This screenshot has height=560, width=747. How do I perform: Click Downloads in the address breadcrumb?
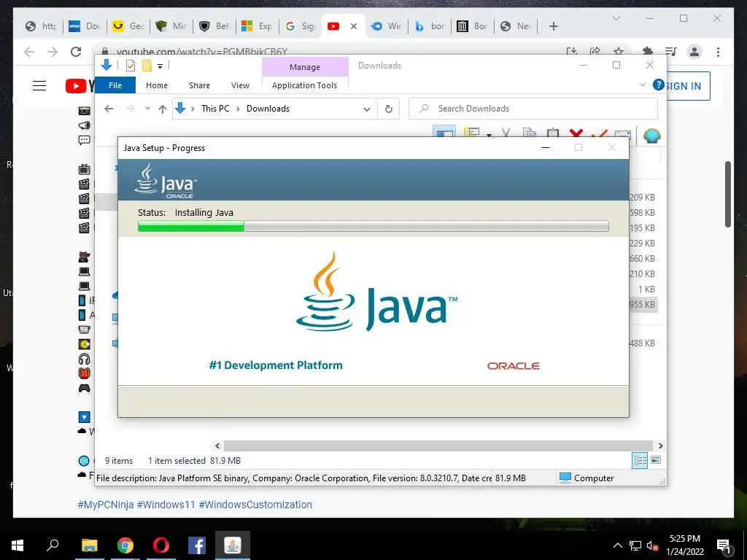point(268,109)
